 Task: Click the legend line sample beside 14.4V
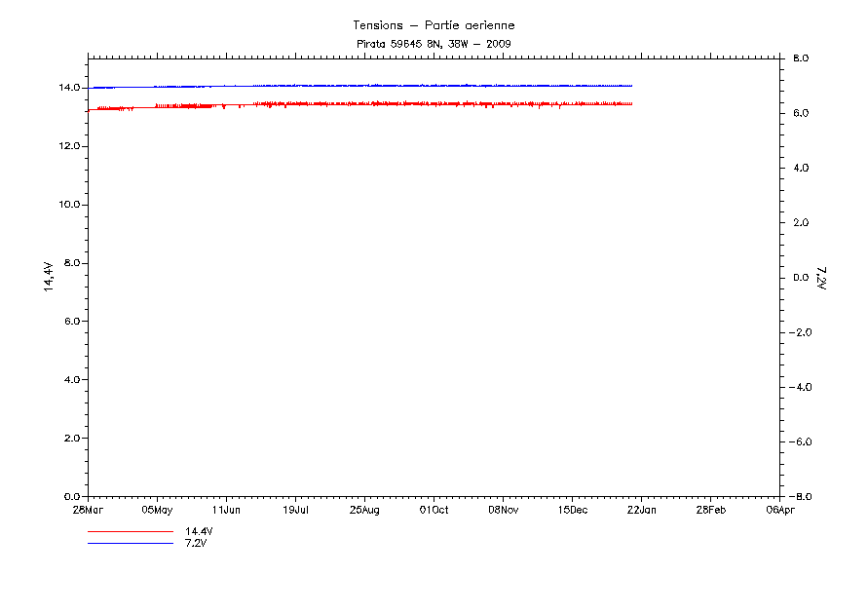130,532
